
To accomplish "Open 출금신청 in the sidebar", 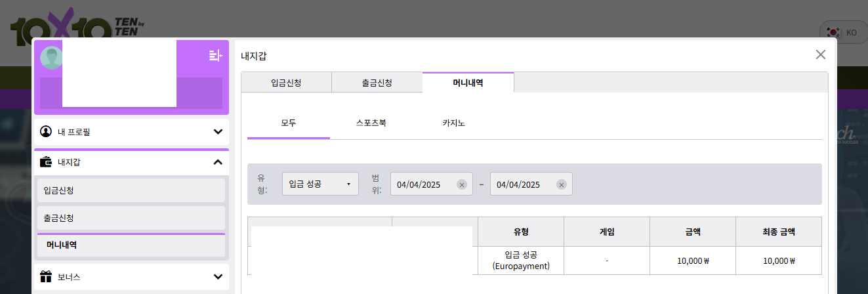I will [x=131, y=217].
